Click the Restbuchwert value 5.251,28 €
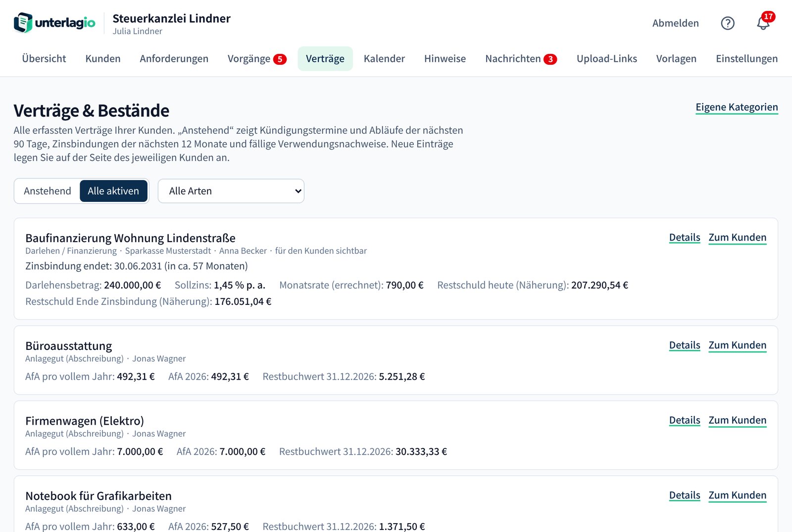792x532 pixels. click(x=402, y=377)
